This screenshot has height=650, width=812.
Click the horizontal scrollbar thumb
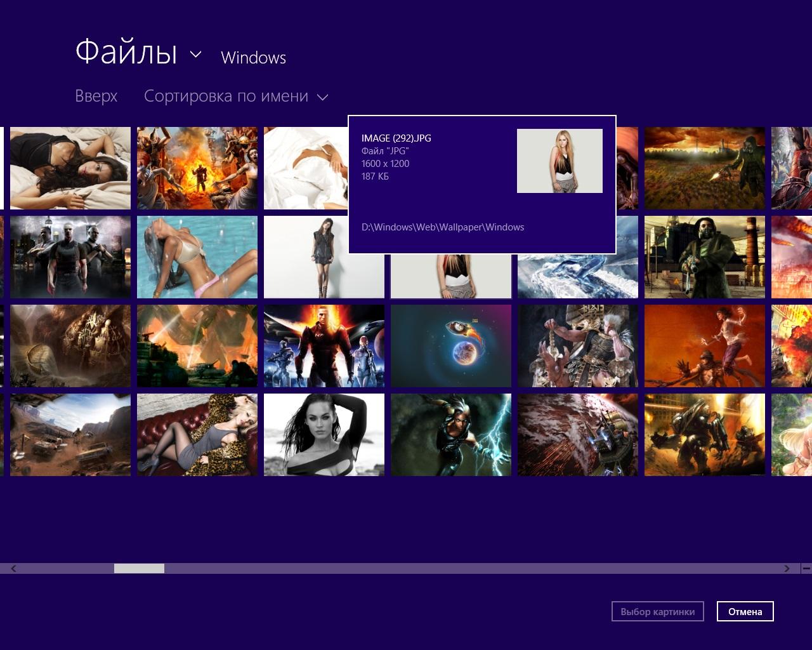point(139,569)
